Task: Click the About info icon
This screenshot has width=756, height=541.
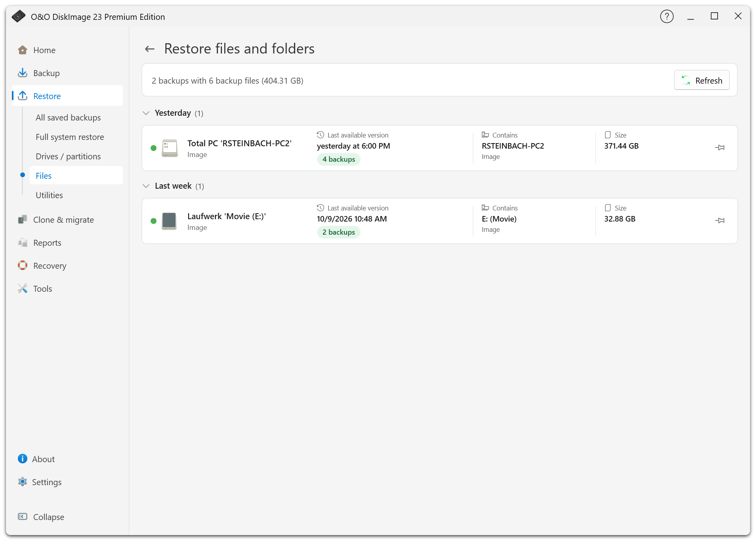Action: click(23, 459)
